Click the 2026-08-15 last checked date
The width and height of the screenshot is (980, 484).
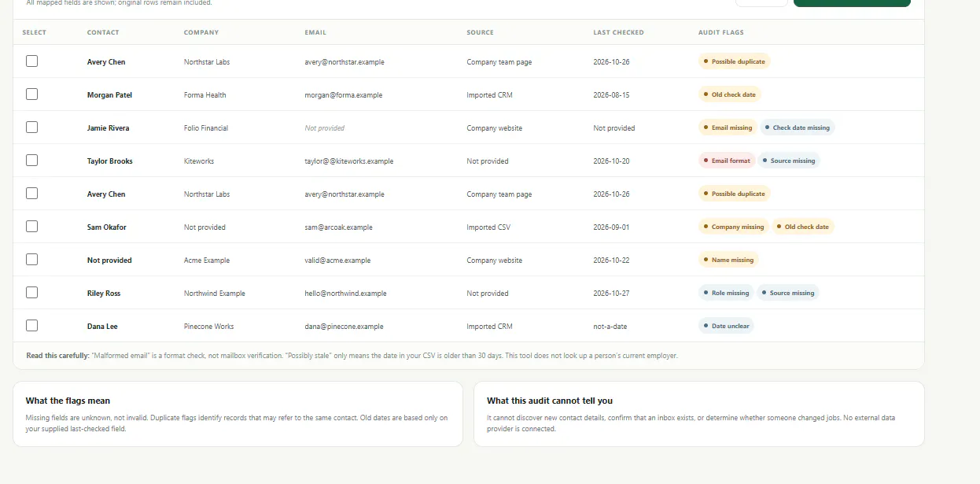click(611, 95)
